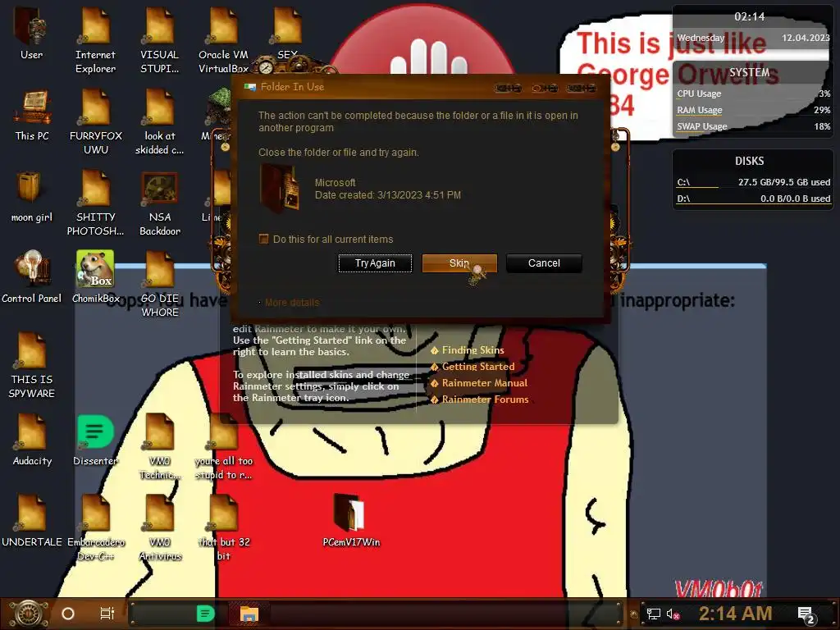Open the Audacity desktop shortcut

pos(32,440)
